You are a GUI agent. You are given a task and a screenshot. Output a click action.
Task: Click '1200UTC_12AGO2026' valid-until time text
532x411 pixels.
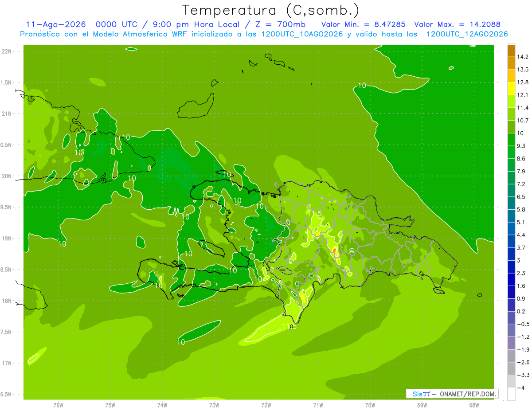pos(467,34)
